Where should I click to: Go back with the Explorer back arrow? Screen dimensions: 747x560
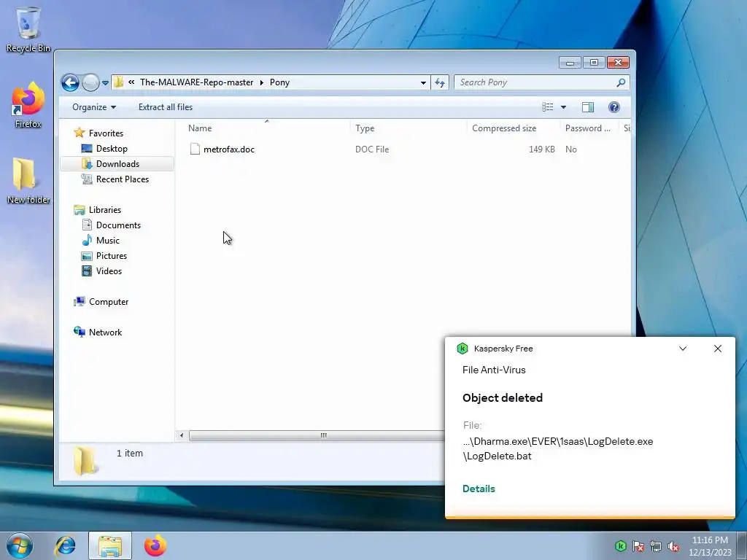pos(70,83)
